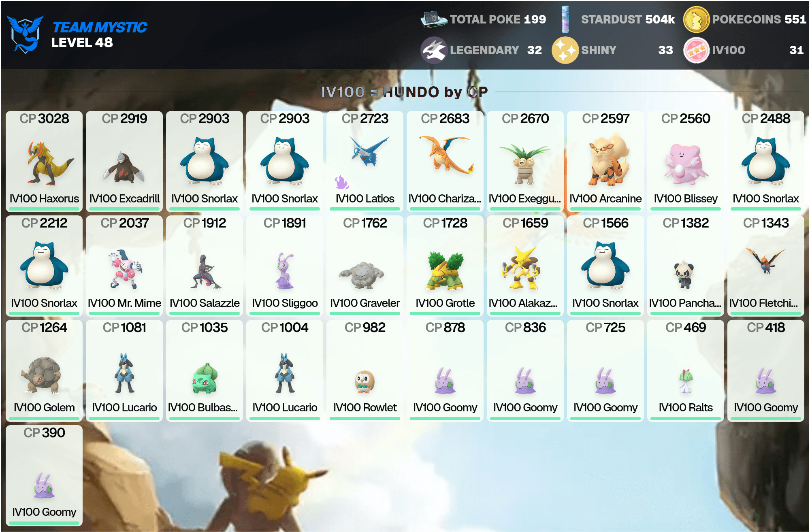Click the gold Pokecoin icon

point(696,19)
